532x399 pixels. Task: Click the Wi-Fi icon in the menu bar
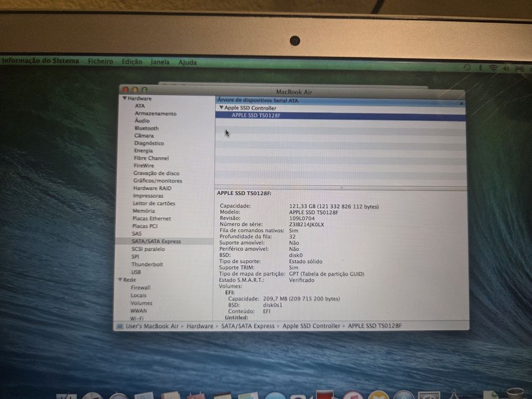click(x=493, y=68)
